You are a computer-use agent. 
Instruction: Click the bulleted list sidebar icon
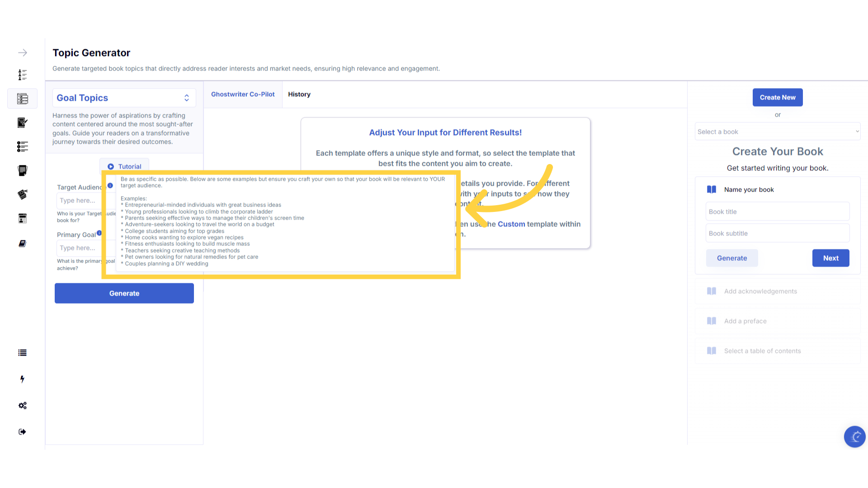click(x=23, y=353)
